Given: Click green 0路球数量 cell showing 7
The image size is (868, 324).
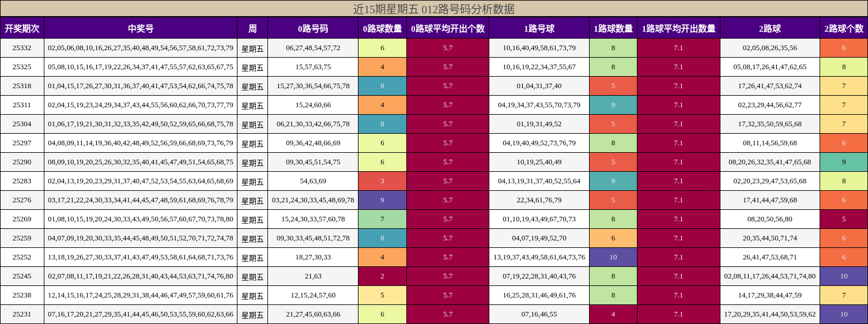Looking at the screenshot, I should 382,219.
